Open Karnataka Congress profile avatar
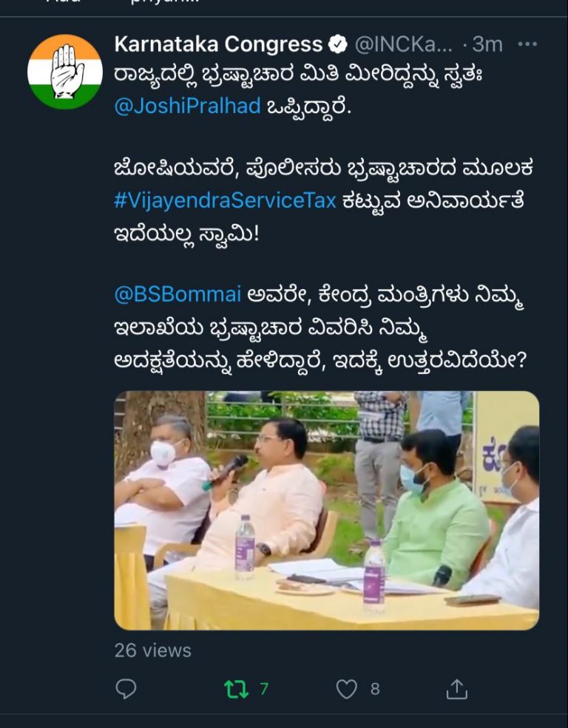The width and height of the screenshot is (568, 728). 65,72
